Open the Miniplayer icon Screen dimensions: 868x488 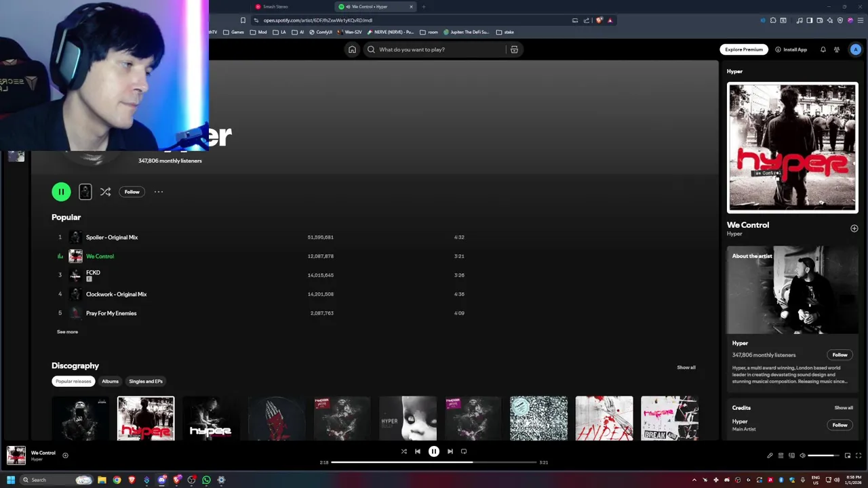(x=848, y=455)
